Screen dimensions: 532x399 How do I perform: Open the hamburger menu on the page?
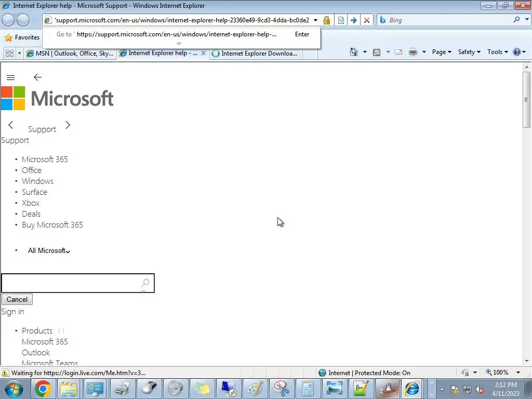tap(10, 77)
